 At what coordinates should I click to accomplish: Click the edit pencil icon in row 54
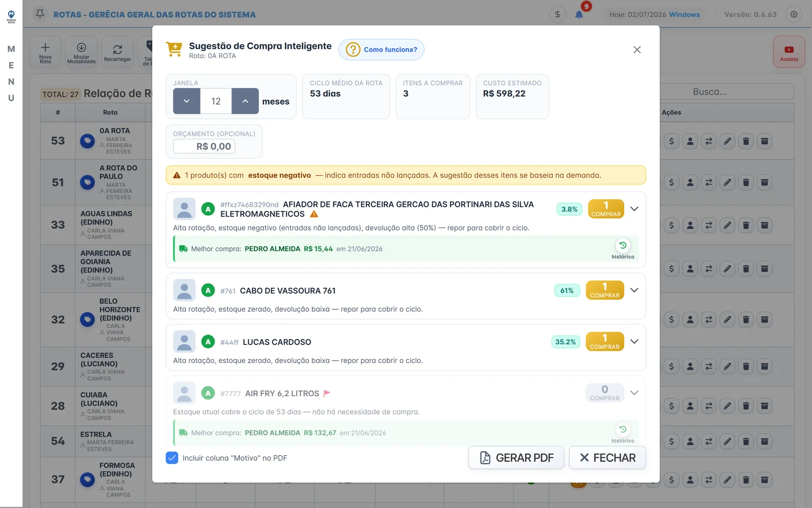[x=727, y=441]
